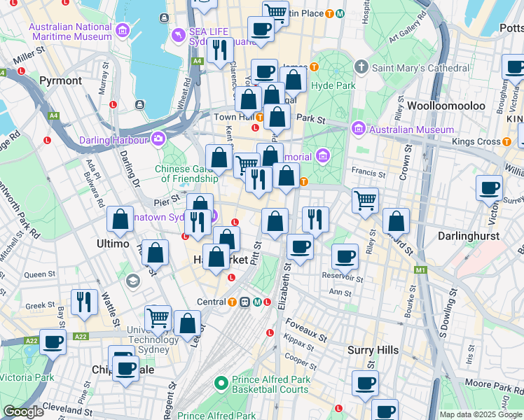Select the A4 shield near Wheat Rd
This screenshot has height=420, width=524.
[197, 61]
